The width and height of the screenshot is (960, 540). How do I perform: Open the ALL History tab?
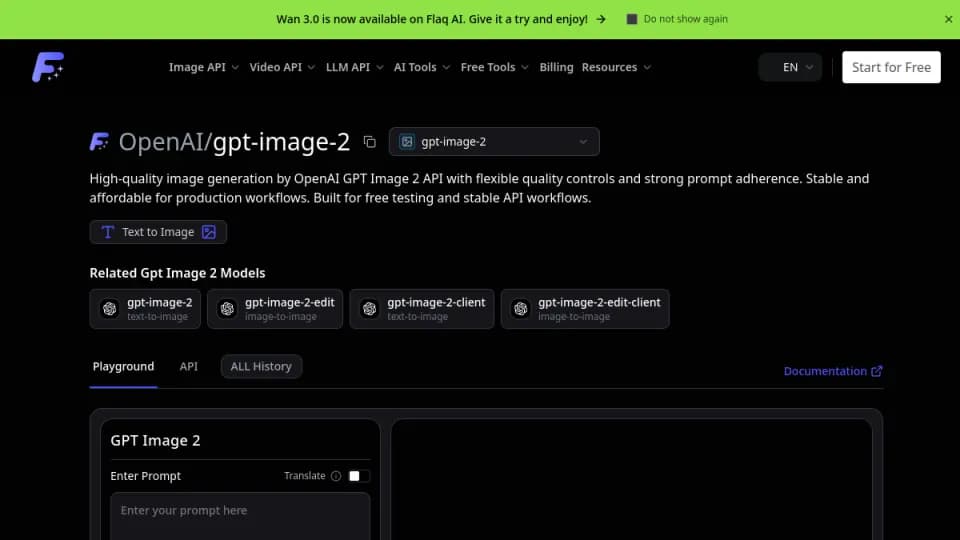(x=261, y=366)
